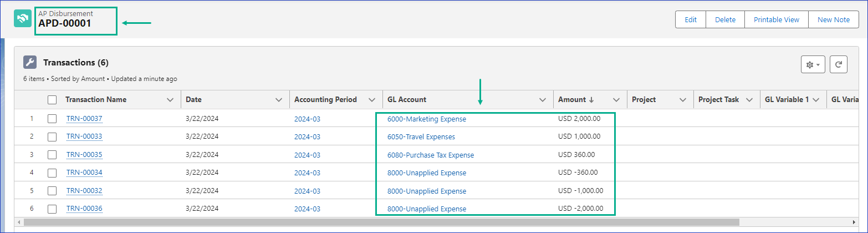Open transaction TRN-00032
The height and width of the screenshot is (233, 868).
(x=84, y=191)
